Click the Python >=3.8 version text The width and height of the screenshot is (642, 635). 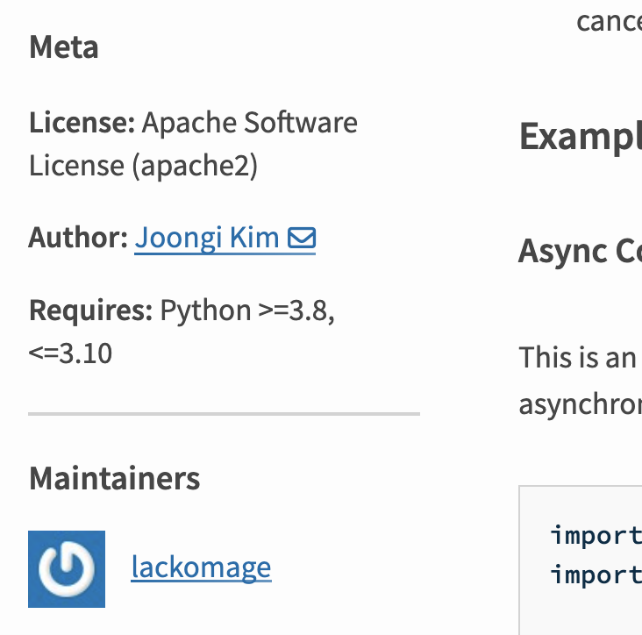(247, 310)
